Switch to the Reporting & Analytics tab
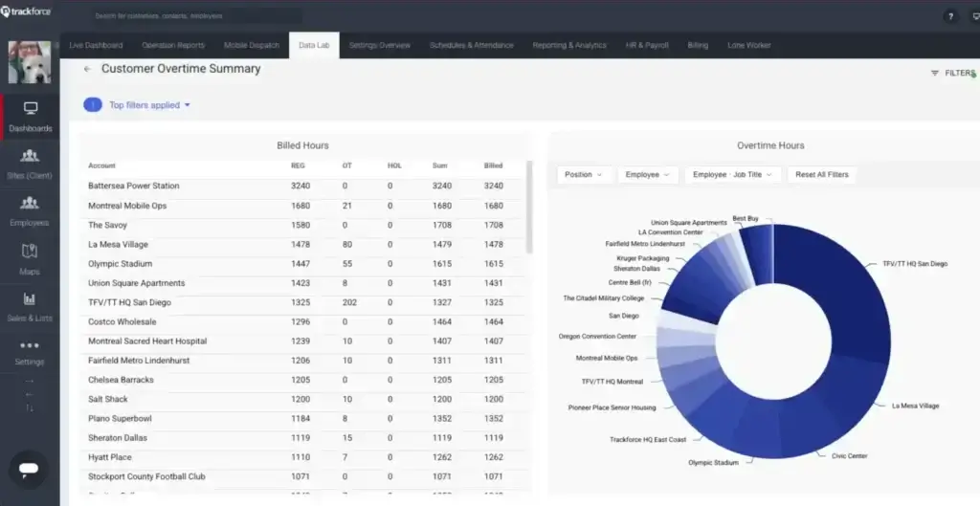The image size is (980, 506). pyautogui.click(x=568, y=46)
